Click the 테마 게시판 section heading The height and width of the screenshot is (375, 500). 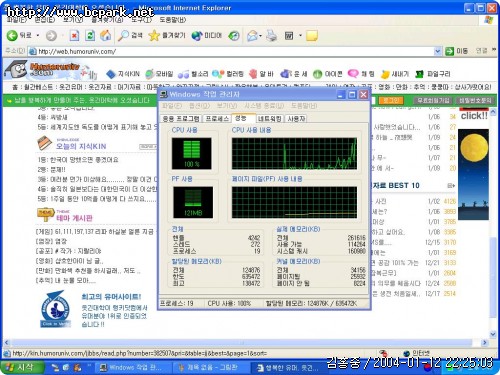pos(74,218)
